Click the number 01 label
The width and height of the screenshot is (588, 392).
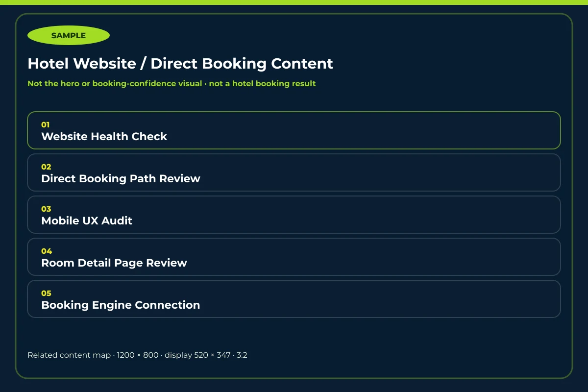pyautogui.click(x=46, y=125)
